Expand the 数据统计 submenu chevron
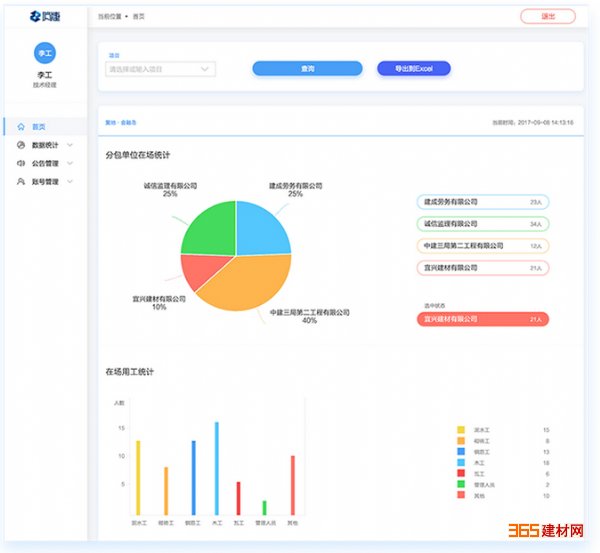Image resolution: width=600 pixels, height=553 pixels. tap(70, 146)
